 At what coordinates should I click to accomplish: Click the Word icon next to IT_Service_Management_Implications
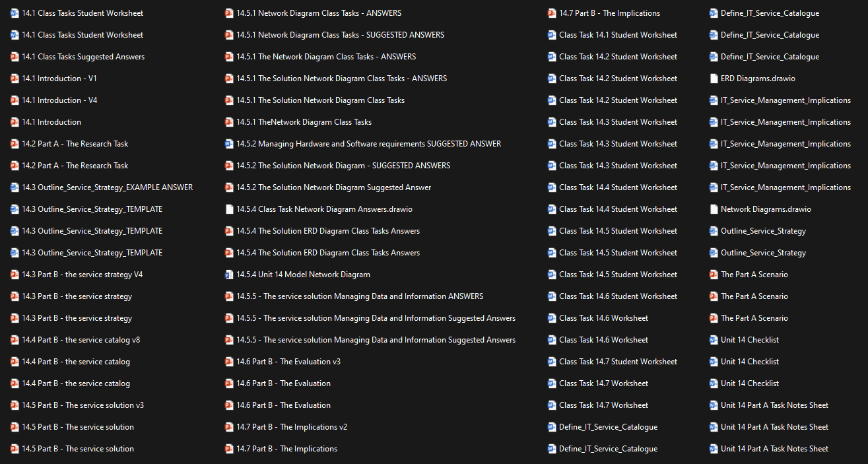[x=714, y=100]
